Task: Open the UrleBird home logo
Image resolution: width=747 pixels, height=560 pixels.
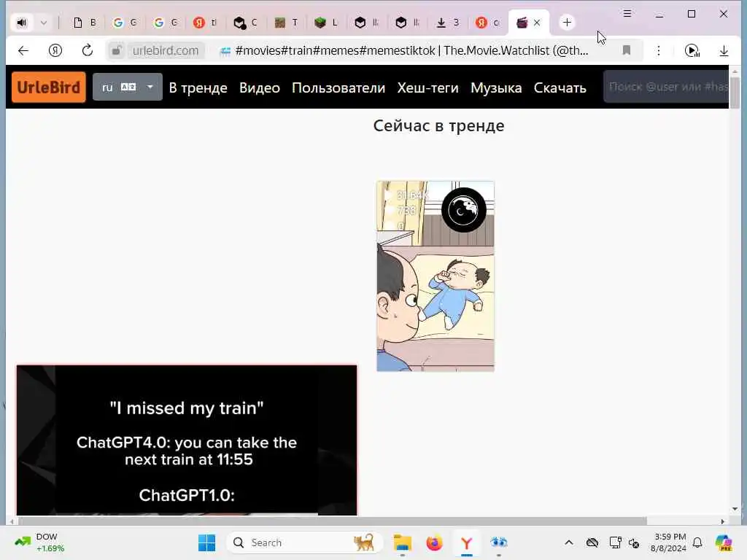Action: click(49, 87)
